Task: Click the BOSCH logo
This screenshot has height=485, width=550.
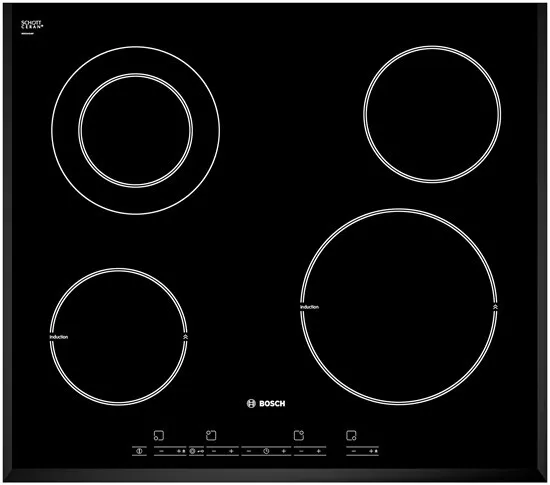Action: coord(266,404)
